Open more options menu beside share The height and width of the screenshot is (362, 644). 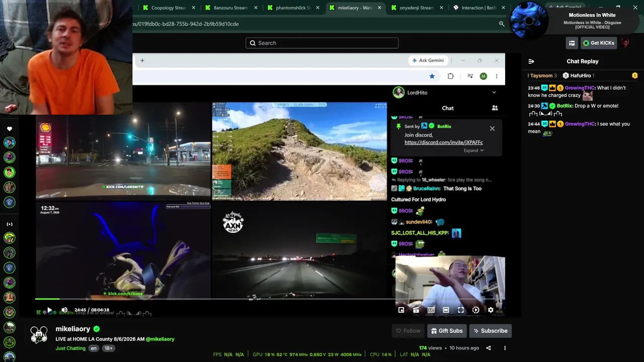pos(505,348)
